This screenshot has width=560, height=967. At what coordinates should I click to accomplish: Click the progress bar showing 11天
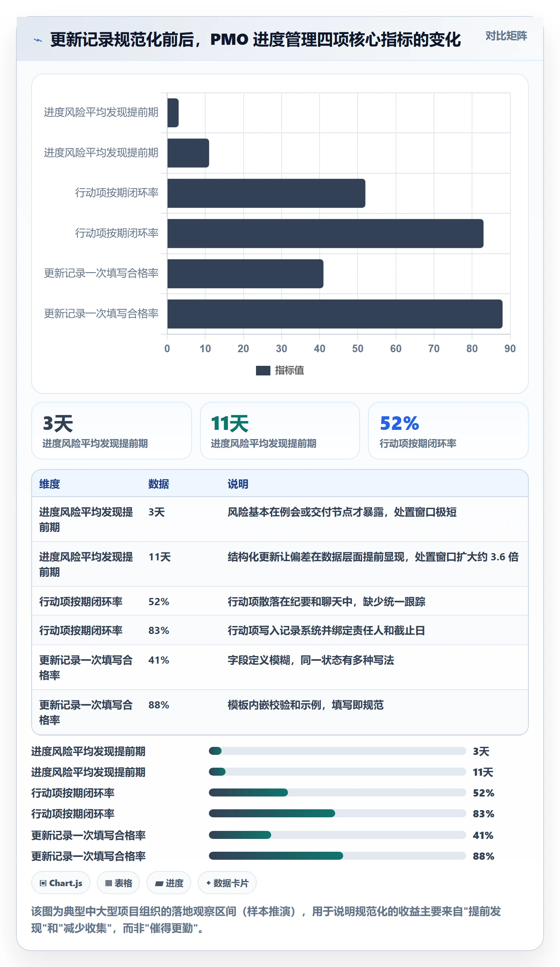(338, 772)
